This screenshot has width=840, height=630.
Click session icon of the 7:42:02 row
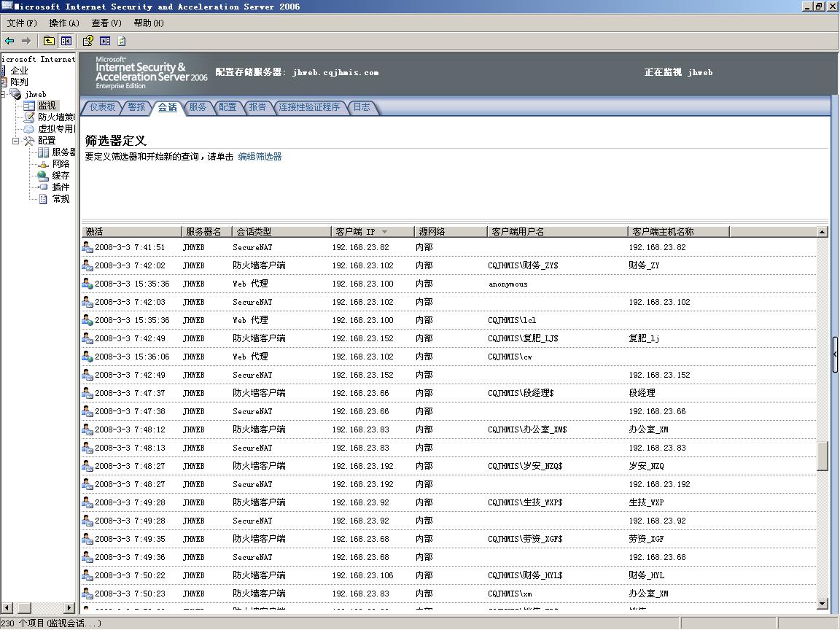pos(87,265)
